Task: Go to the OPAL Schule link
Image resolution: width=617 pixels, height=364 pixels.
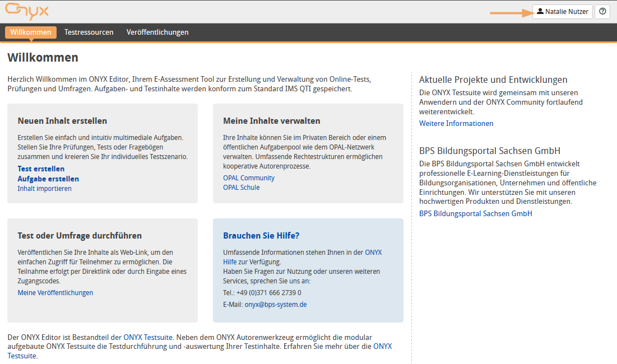Action: click(x=241, y=188)
